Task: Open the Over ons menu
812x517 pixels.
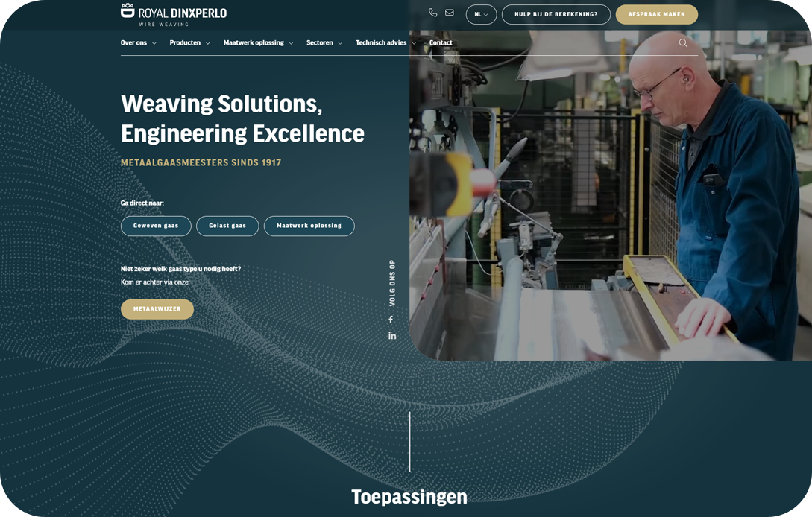Action: point(133,43)
